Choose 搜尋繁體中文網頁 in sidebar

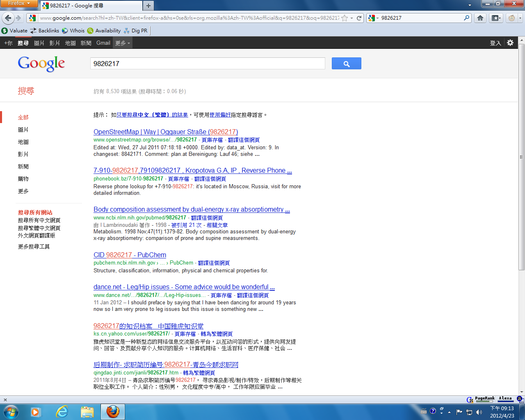pyautogui.click(x=39, y=228)
